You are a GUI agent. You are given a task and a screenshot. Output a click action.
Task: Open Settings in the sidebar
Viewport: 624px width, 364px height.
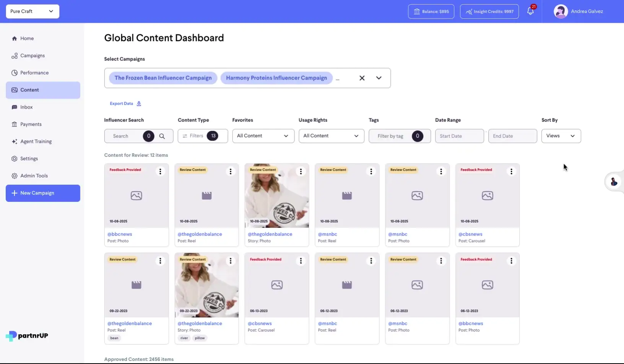43,159
